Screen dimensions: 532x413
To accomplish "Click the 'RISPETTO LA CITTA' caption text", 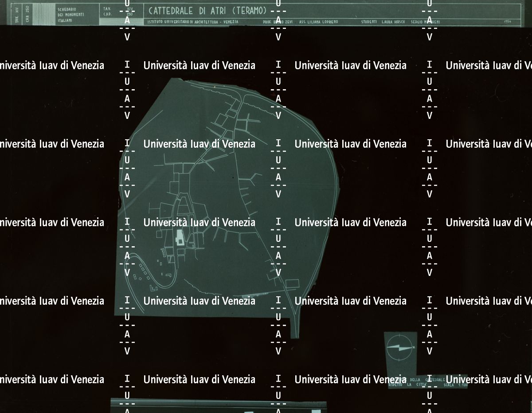I will tap(408, 385).
